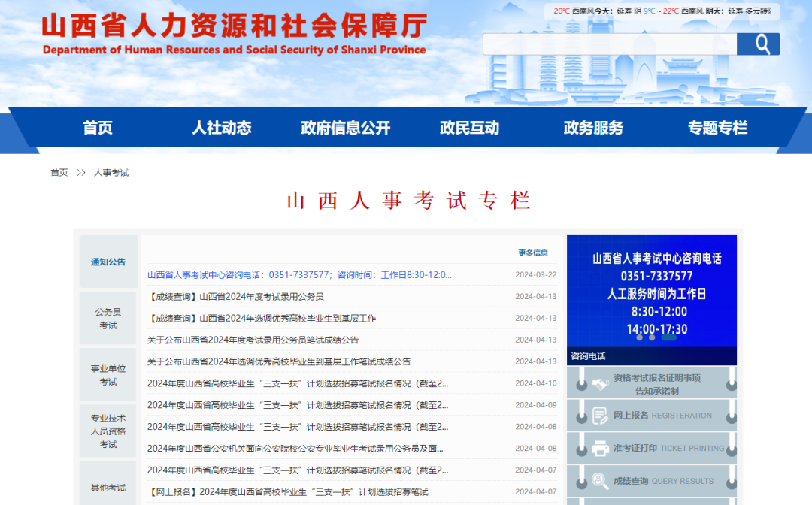Click the 成绩查询 query results magnifier icon
The image size is (812, 505).
tap(600, 481)
